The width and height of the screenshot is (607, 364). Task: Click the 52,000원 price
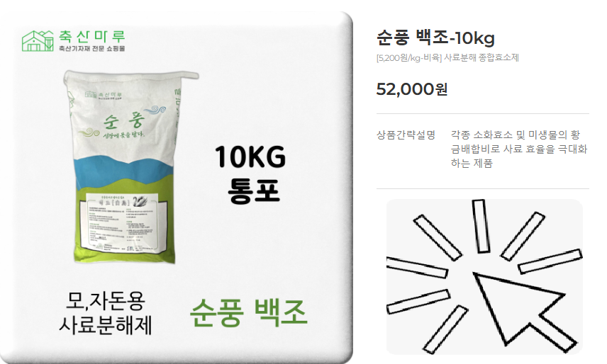click(x=412, y=89)
